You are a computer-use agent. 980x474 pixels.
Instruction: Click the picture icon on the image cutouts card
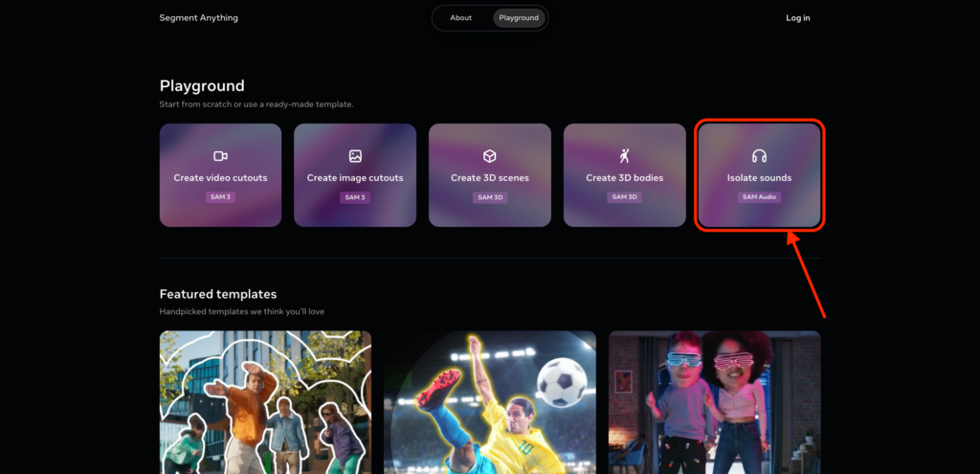(x=355, y=156)
